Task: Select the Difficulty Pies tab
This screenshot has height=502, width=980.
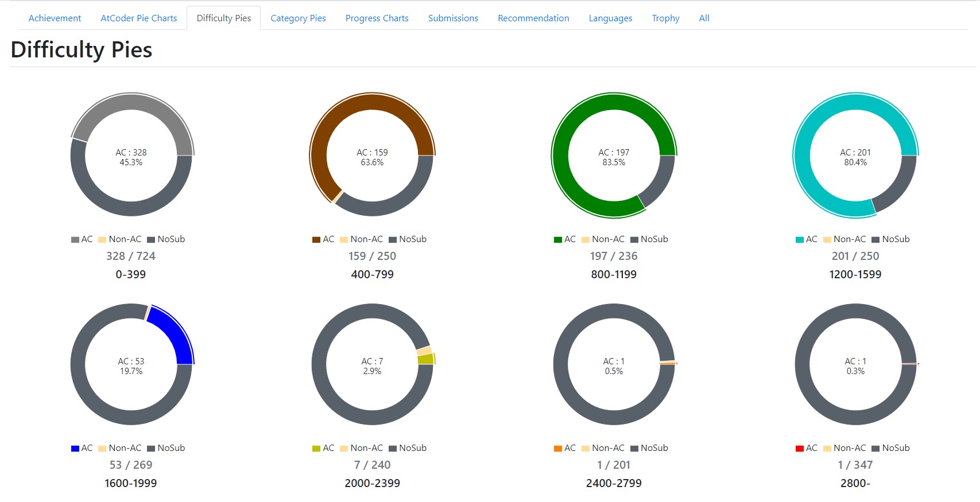Action: (224, 18)
